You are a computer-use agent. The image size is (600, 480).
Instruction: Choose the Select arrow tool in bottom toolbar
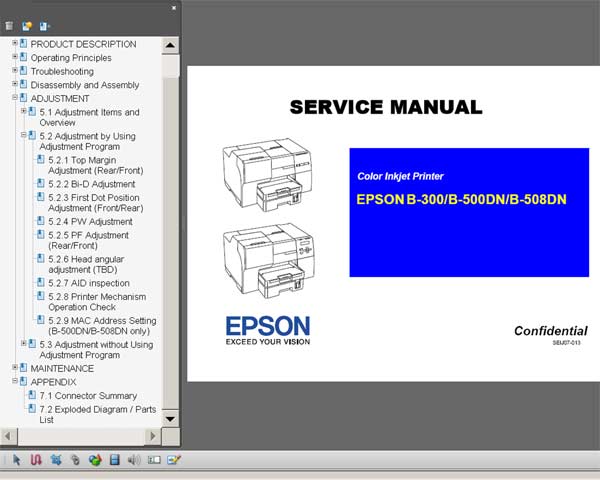point(16,460)
